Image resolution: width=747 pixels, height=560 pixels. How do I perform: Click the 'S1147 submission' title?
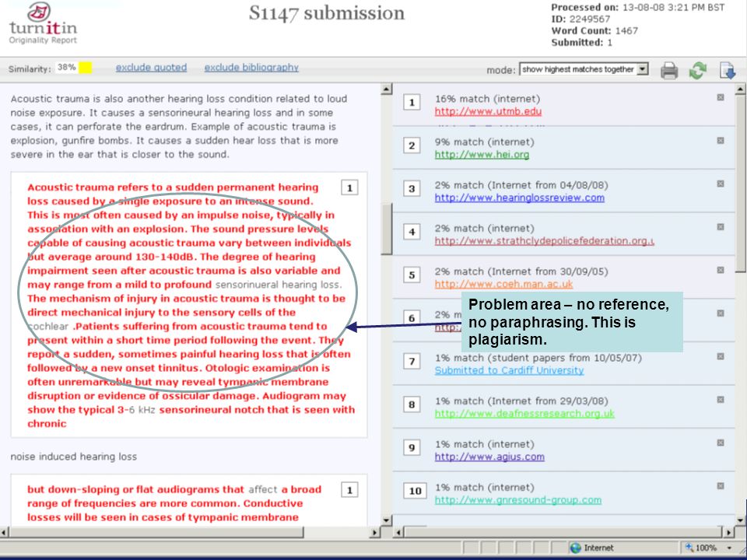(x=327, y=13)
